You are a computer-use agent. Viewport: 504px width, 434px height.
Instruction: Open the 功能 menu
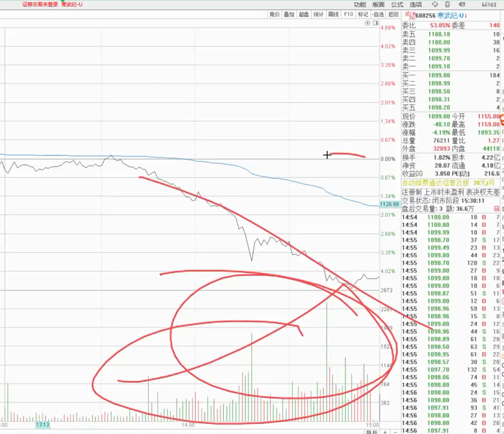[360, 5]
